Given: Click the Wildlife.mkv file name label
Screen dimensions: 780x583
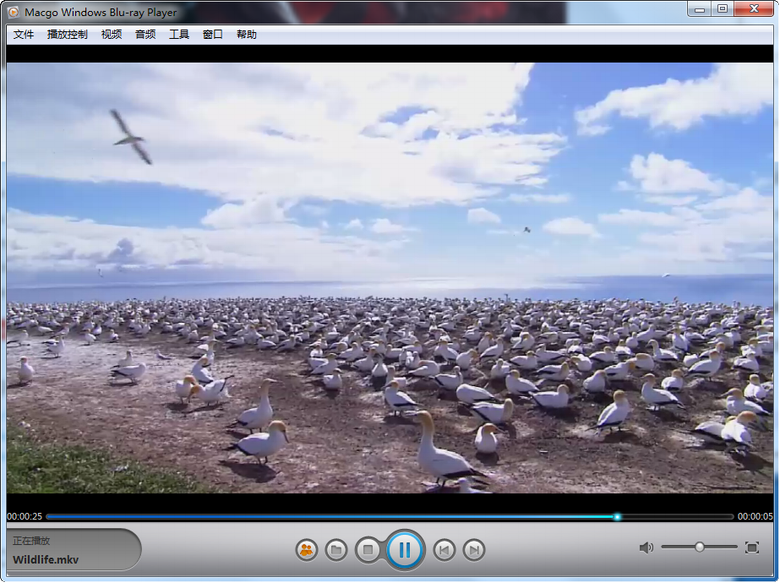Looking at the screenshot, I should [x=46, y=559].
